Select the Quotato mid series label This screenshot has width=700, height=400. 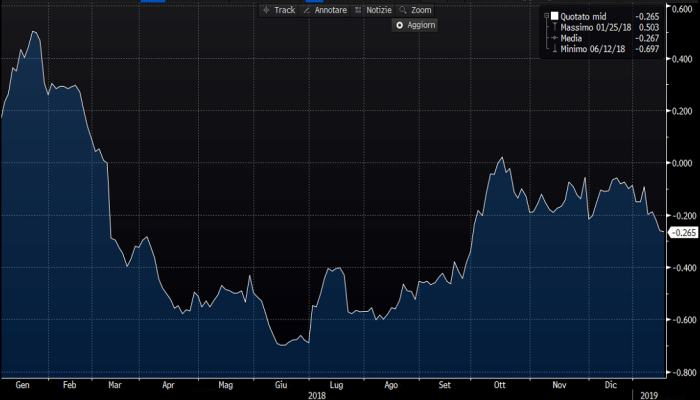(584, 15)
